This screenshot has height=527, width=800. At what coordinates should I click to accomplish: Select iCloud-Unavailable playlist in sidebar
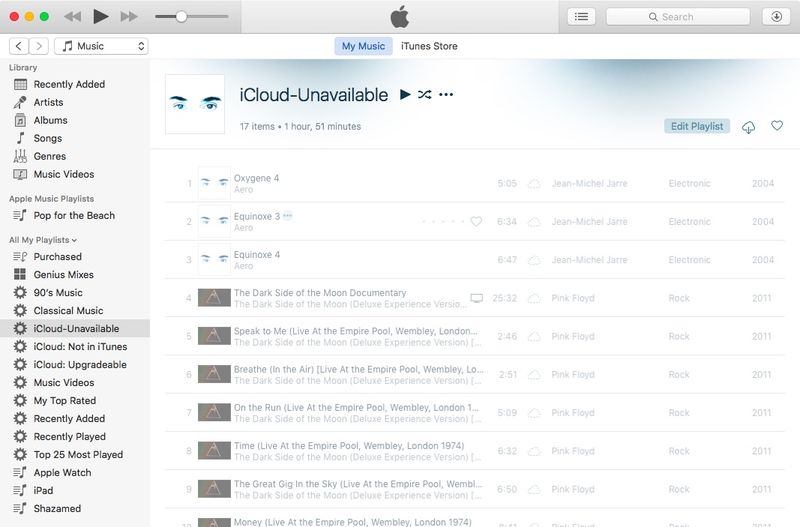click(x=75, y=329)
